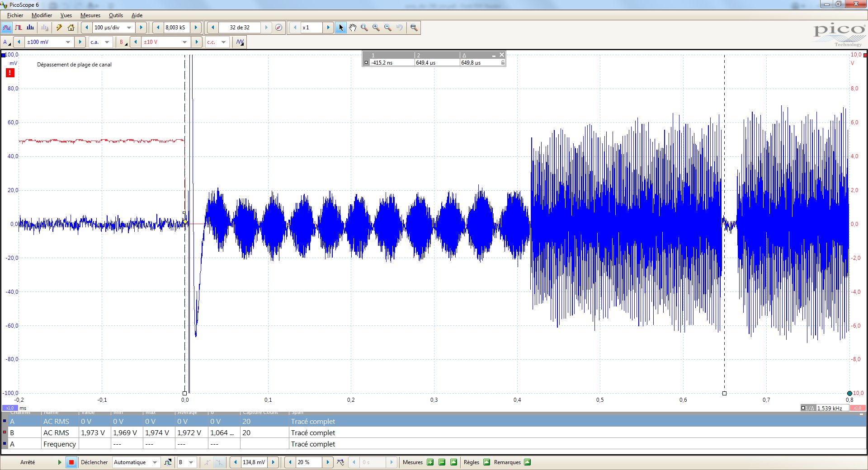The width and height of the screenshot is (868, 470).
Task: Select the Channel A AC RMS measurement row
Action: click(x=434, y=421)
